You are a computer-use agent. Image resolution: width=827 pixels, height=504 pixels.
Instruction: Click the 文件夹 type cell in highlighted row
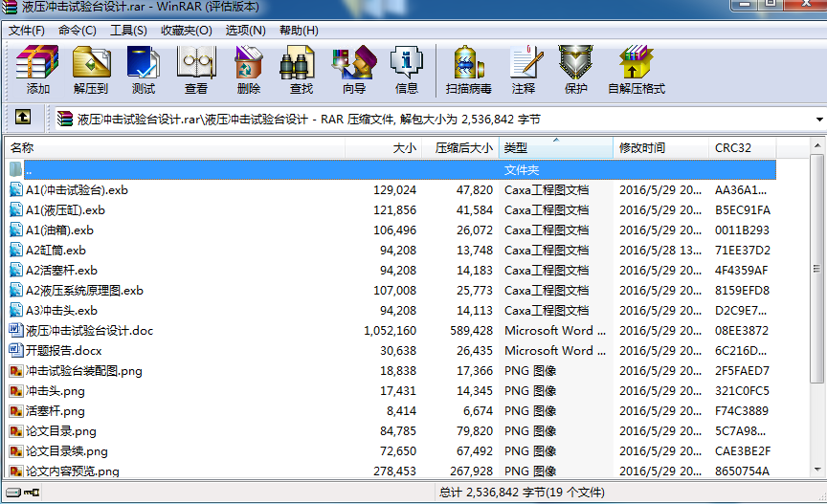[x=521, y=170]
